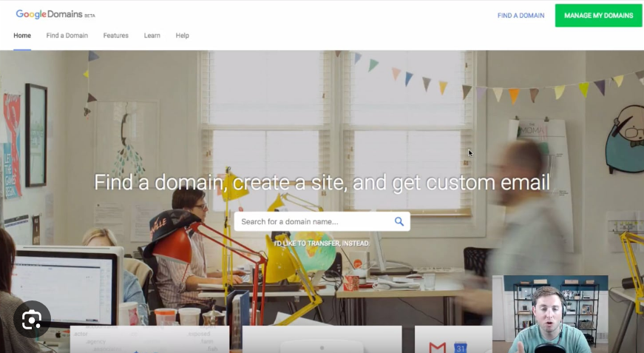
Task: Click the Google Domains logo
Action: [x=49, y=14]
